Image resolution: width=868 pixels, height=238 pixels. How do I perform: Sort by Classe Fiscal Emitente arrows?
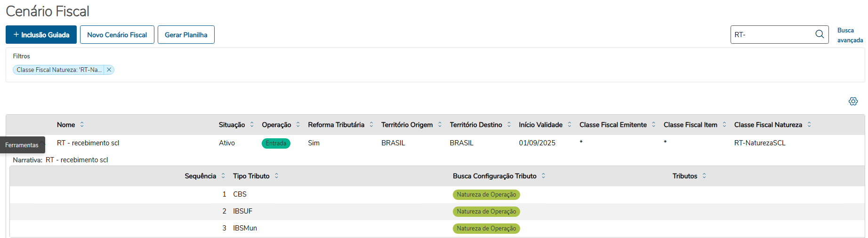pyautogui.click(x=653, y=125)
